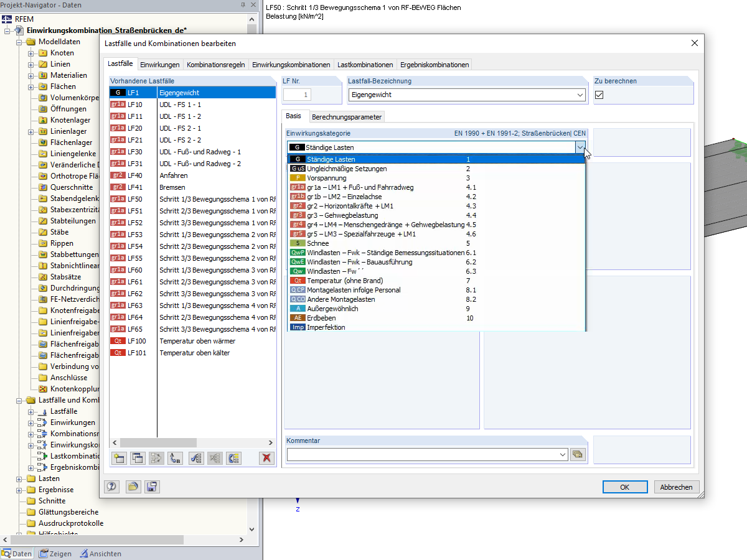Select Ungleichmäßige Setzungen option
Viewport: 747px width, 560px height.
click(436, 169)
